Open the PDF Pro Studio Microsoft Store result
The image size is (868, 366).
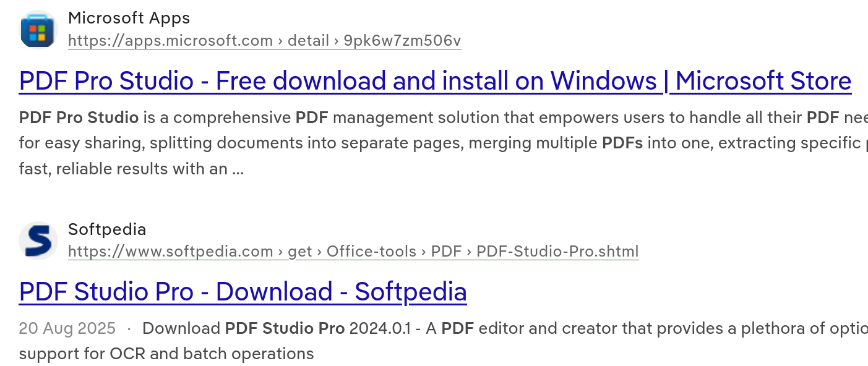coord(435,81)
